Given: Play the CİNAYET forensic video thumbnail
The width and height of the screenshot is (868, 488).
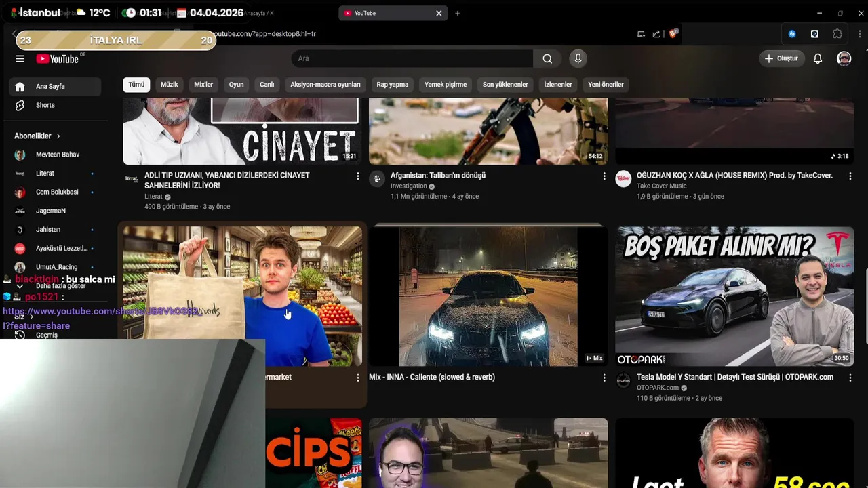Looking at the screenshot, I should [x=243, y=131].
